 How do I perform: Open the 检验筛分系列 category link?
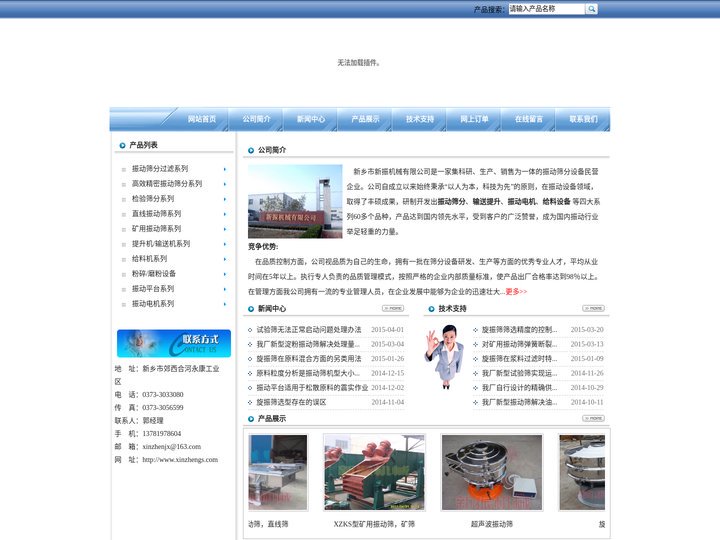[x=153, y=199]
